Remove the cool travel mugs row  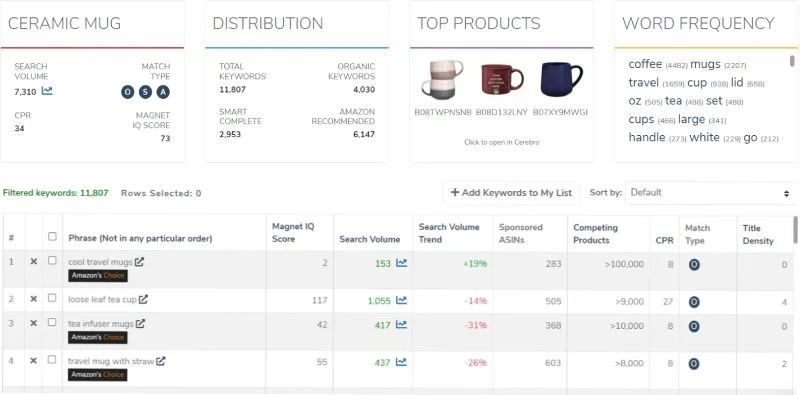34,261
